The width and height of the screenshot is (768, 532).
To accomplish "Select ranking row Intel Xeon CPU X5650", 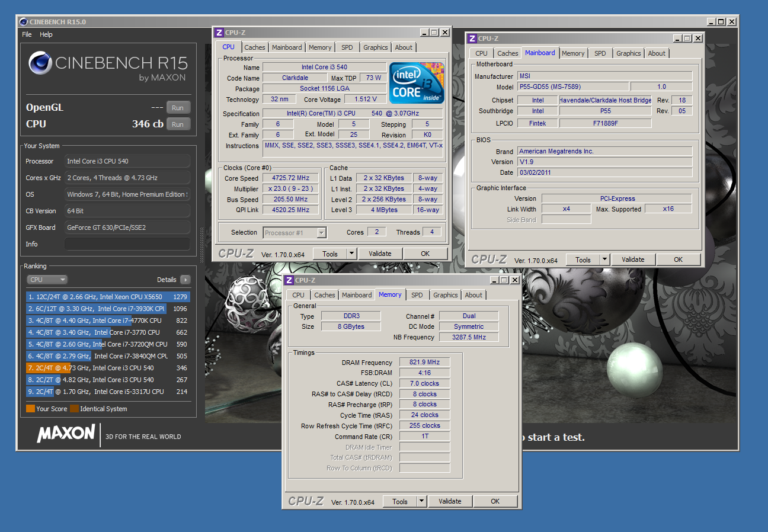I will click(x=108, y=297).
